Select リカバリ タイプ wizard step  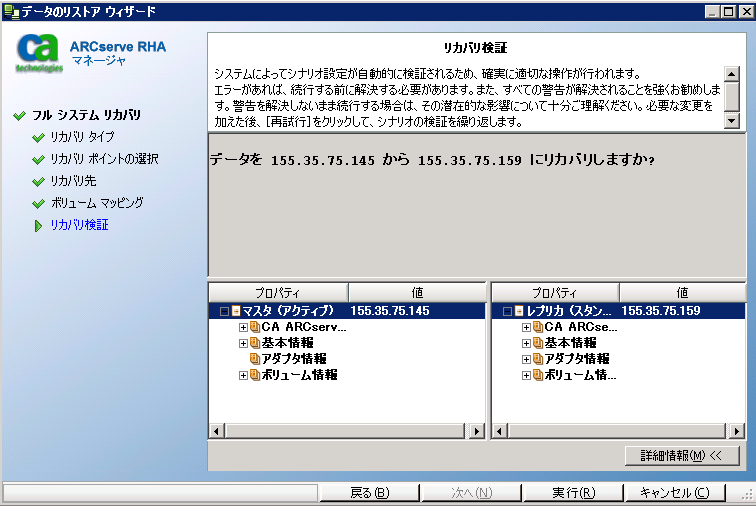point(82,137)
